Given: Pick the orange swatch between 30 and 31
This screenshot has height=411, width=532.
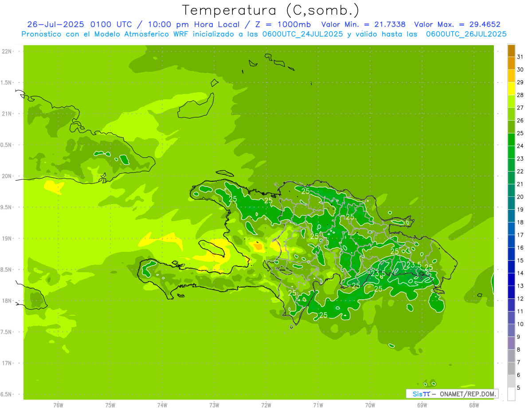Looking at the screenshot, I should pos(511,63).
